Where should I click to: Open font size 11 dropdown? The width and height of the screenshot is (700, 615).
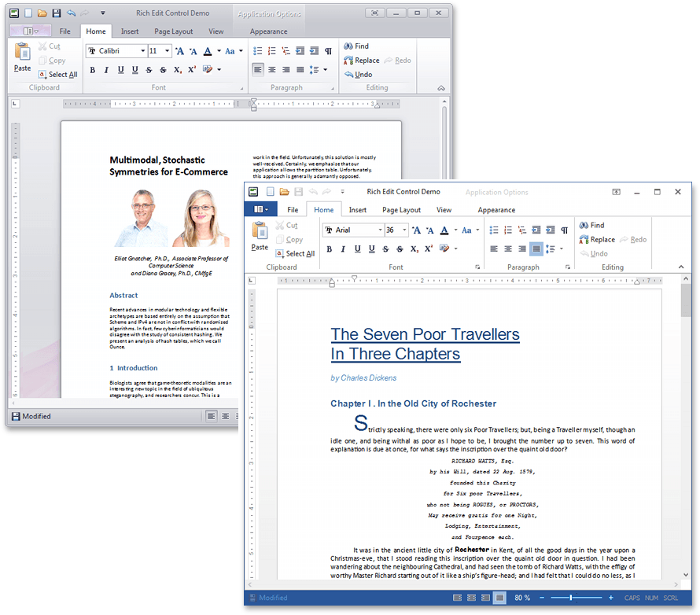pyautogui.click(x=168, y=51)
